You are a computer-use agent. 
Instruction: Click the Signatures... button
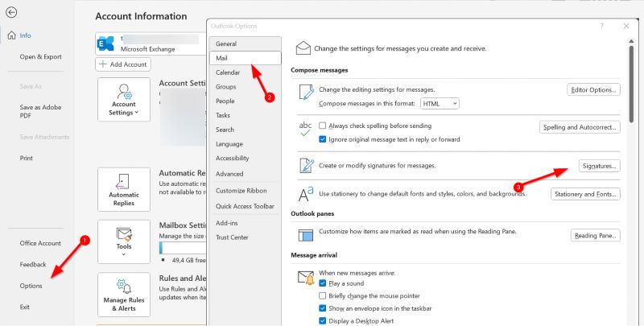(598, 166)
